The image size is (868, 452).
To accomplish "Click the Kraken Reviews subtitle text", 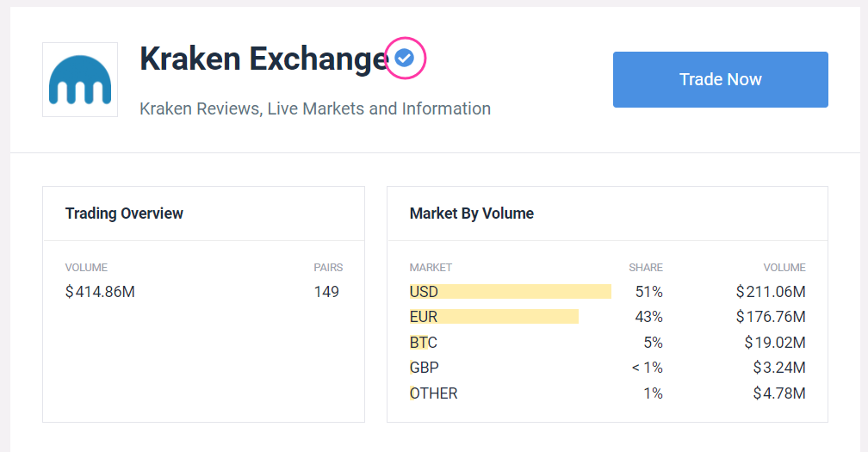I will [315, 109].
